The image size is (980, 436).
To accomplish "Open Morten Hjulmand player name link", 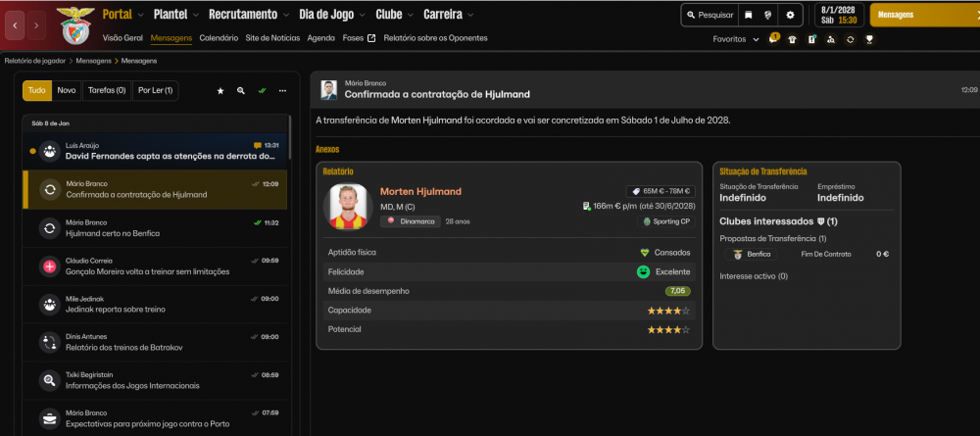I will (420, 192).
